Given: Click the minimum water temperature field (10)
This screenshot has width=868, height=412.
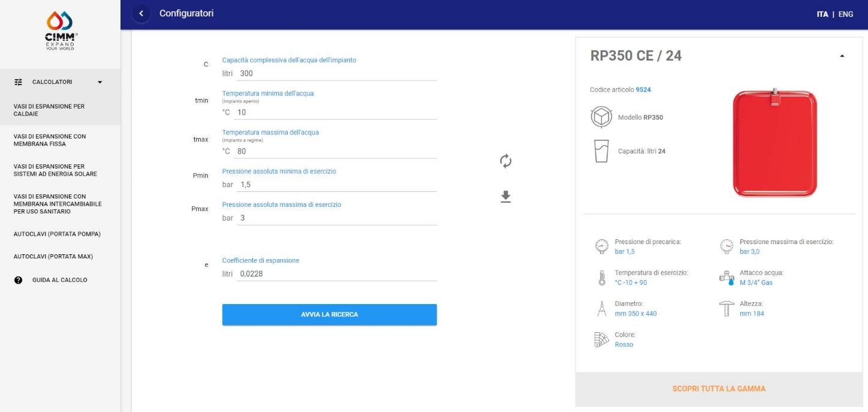Looking at the screenshot, I should pos(336,112).
